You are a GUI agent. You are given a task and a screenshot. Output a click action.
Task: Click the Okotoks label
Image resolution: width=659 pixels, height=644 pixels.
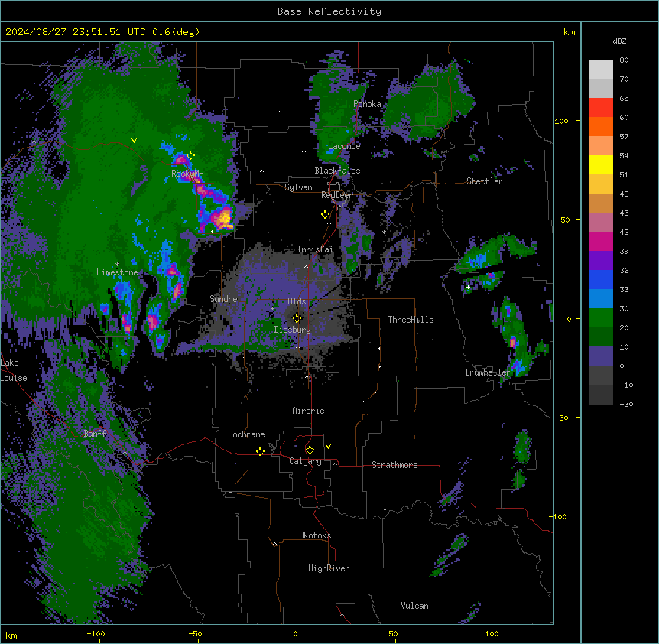click(315, 535)
